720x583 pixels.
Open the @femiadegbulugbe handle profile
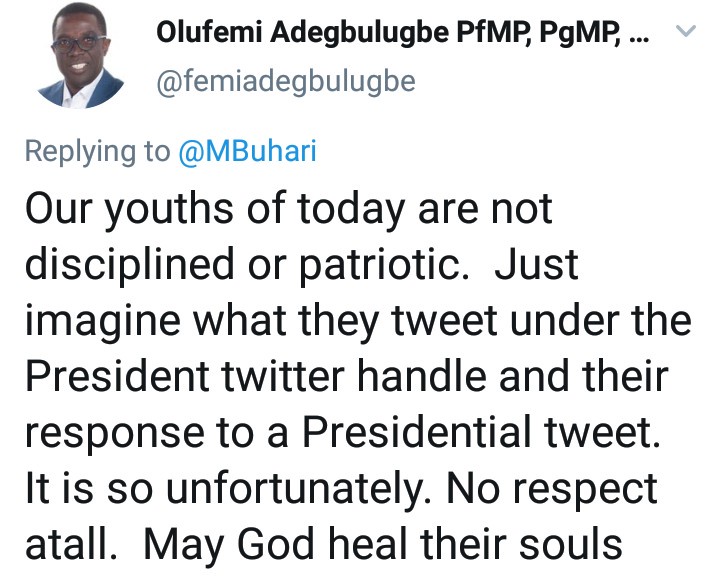tap(285, 82)
